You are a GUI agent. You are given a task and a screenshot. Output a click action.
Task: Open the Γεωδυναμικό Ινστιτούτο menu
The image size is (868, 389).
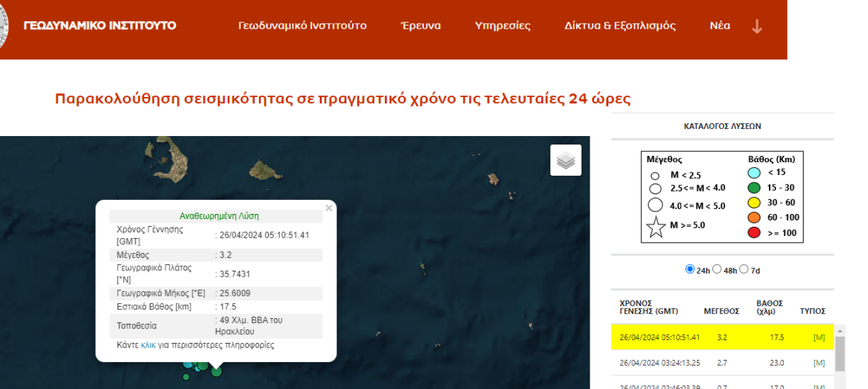[x=302, y=26]
